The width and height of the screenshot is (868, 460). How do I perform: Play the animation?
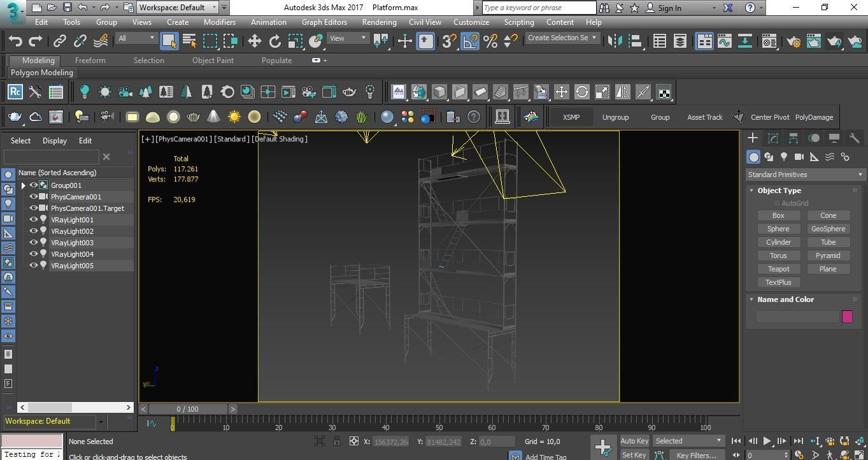[x=767, y=441]
